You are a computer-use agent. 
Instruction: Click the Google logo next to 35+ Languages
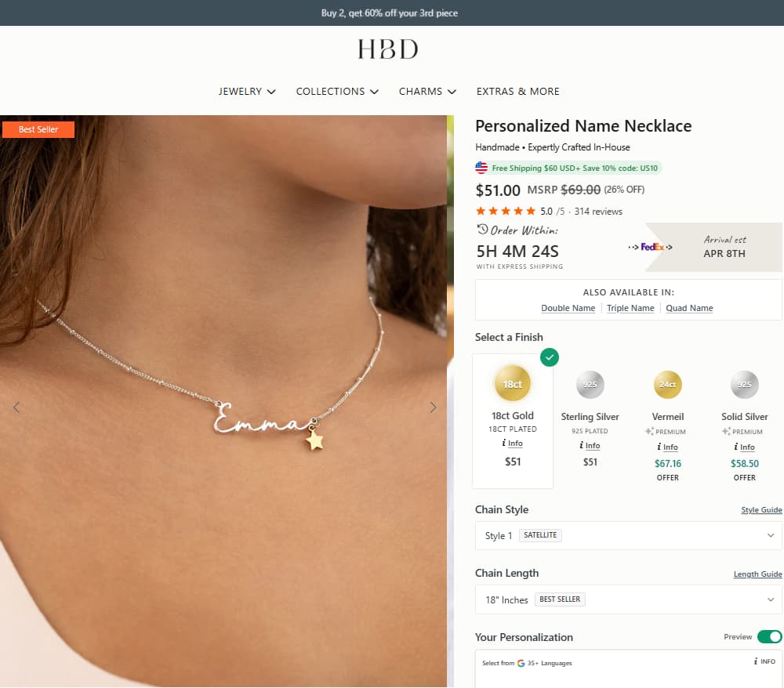(x=522, y=662)
